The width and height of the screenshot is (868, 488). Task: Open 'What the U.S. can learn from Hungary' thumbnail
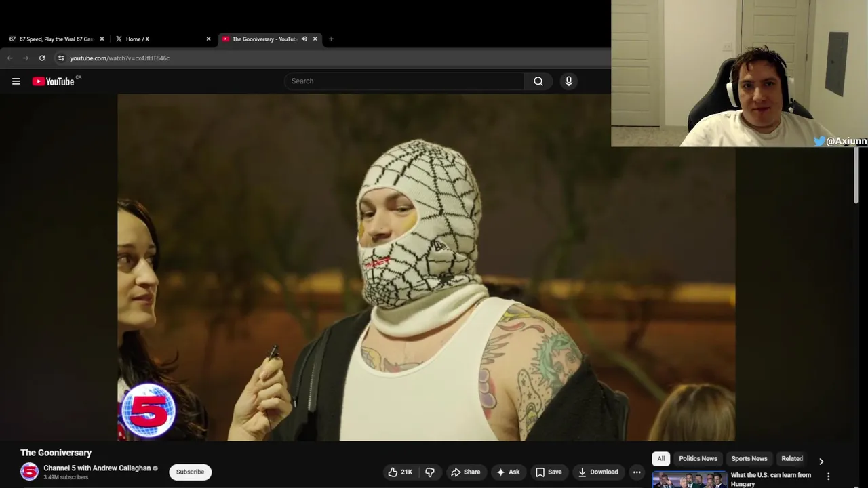click(689, 480)
